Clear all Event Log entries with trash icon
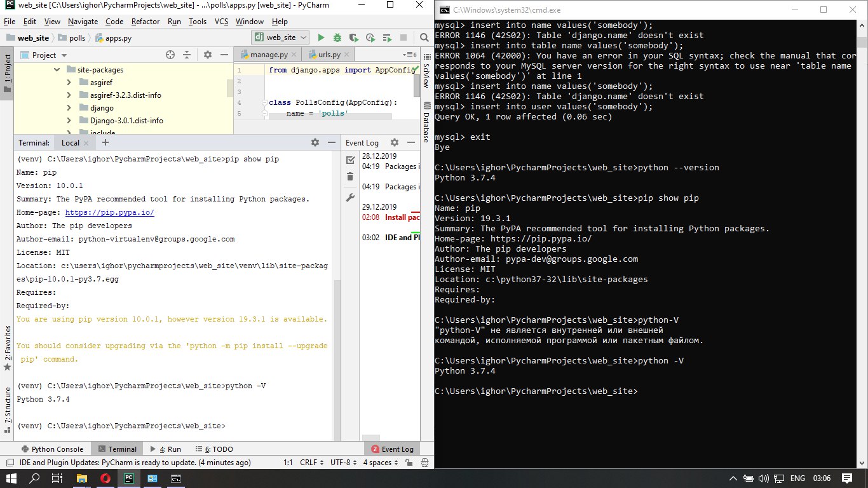868x488 pixels. click(x=350, y=176)
